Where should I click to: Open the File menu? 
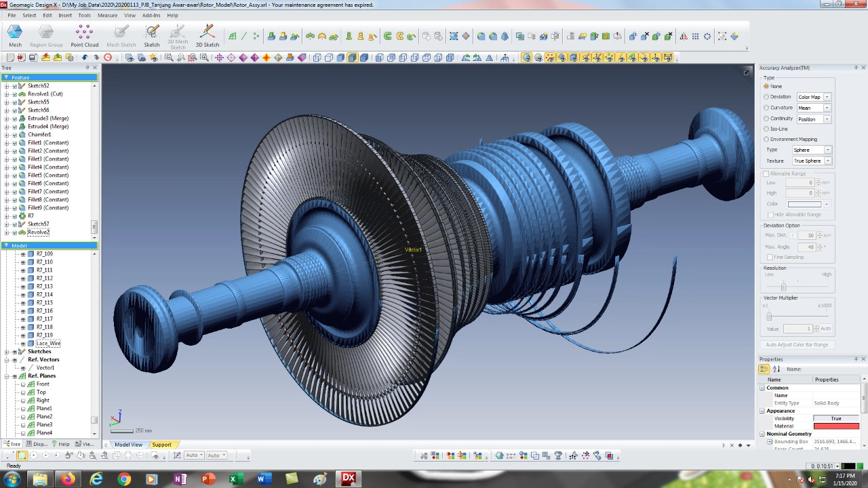pos(12,15)
